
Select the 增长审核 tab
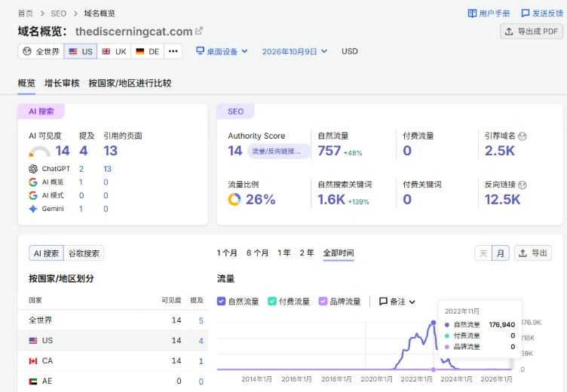(x=62, y=83)
